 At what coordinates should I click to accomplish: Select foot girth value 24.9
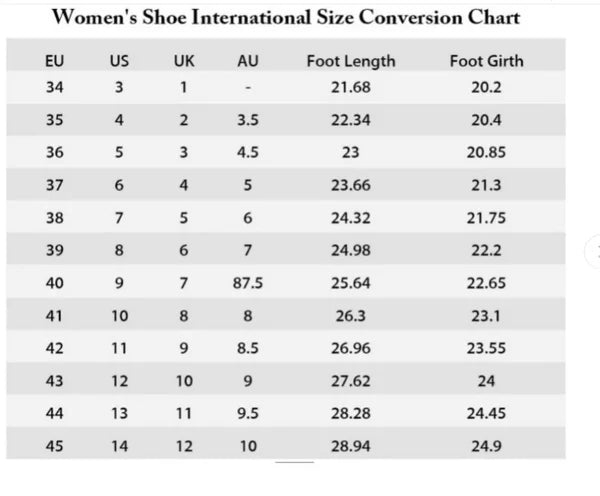click(486, 446)
